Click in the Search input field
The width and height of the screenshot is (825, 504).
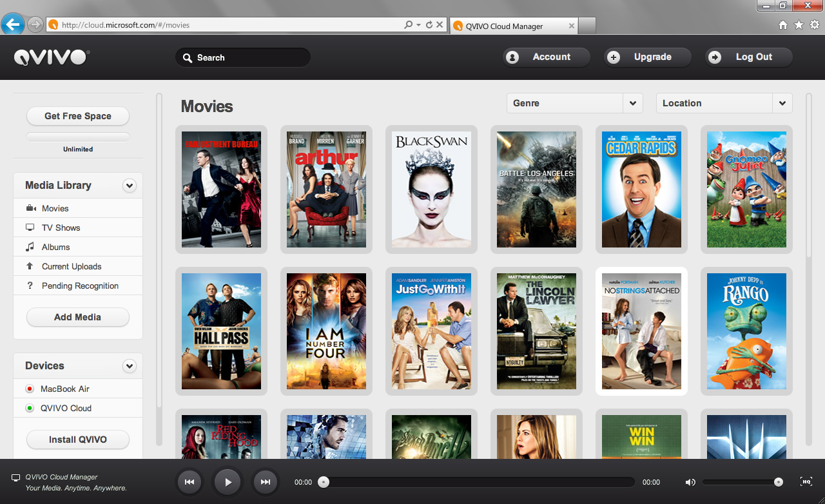243,58
